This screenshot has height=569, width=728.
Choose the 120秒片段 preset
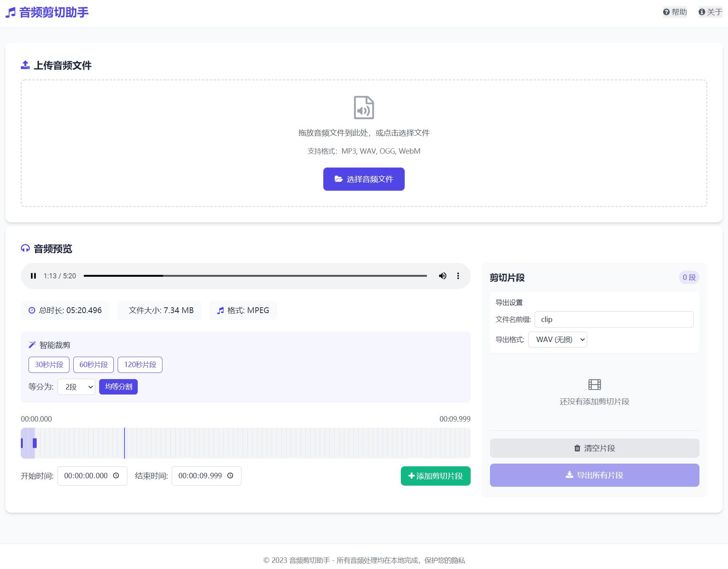[140, 365]
